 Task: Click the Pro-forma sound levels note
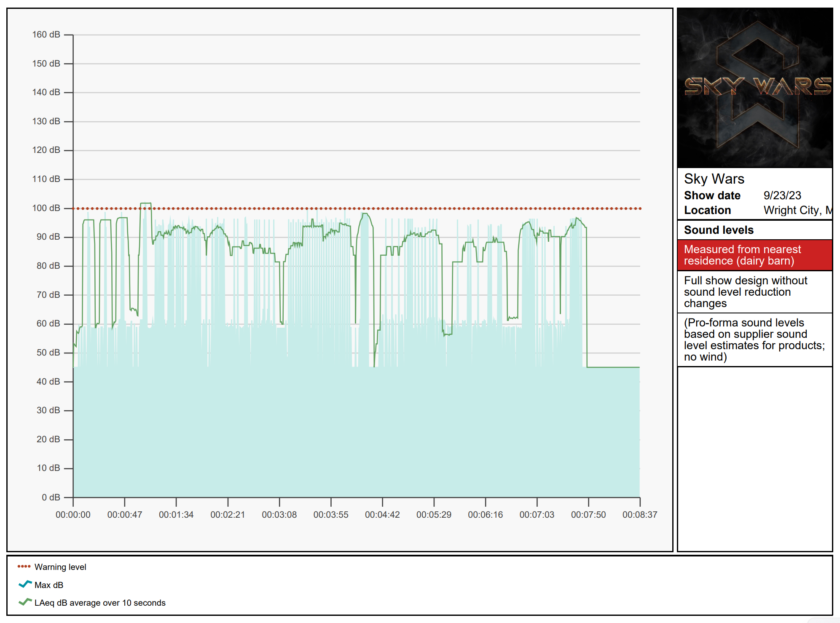coord(754,340)
